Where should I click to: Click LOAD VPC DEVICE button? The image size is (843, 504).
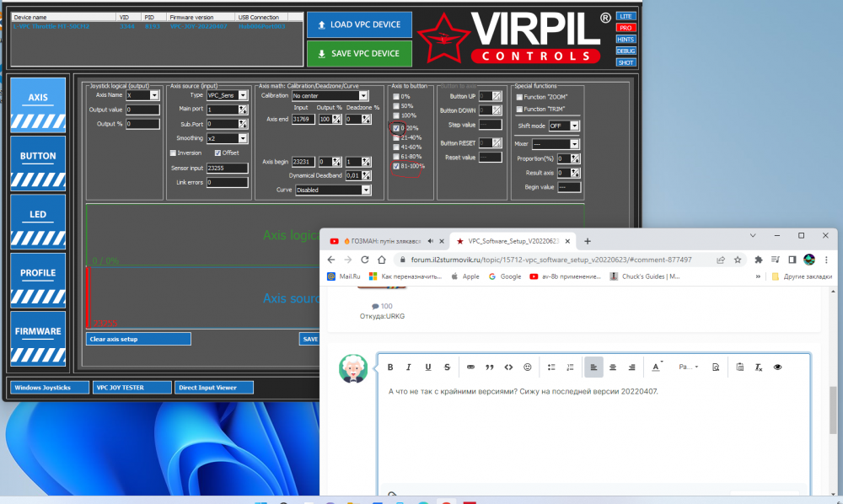(x=359, y=24)
